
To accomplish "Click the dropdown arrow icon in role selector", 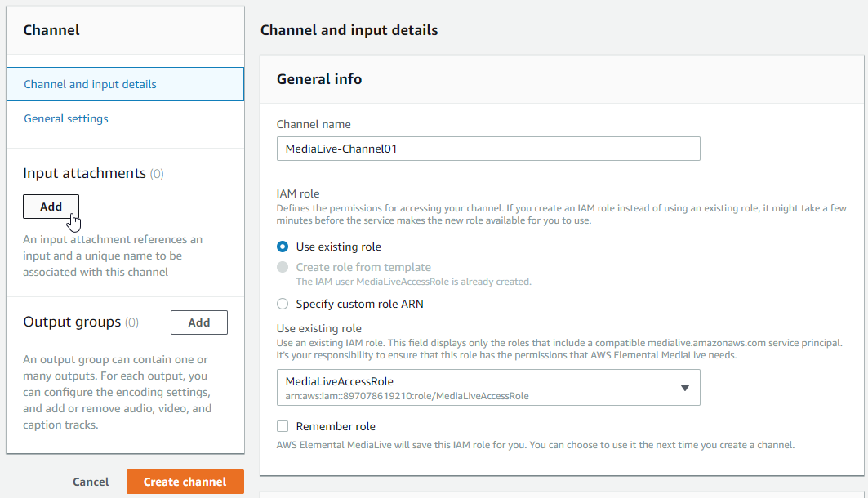I will (x=684, y=388).
